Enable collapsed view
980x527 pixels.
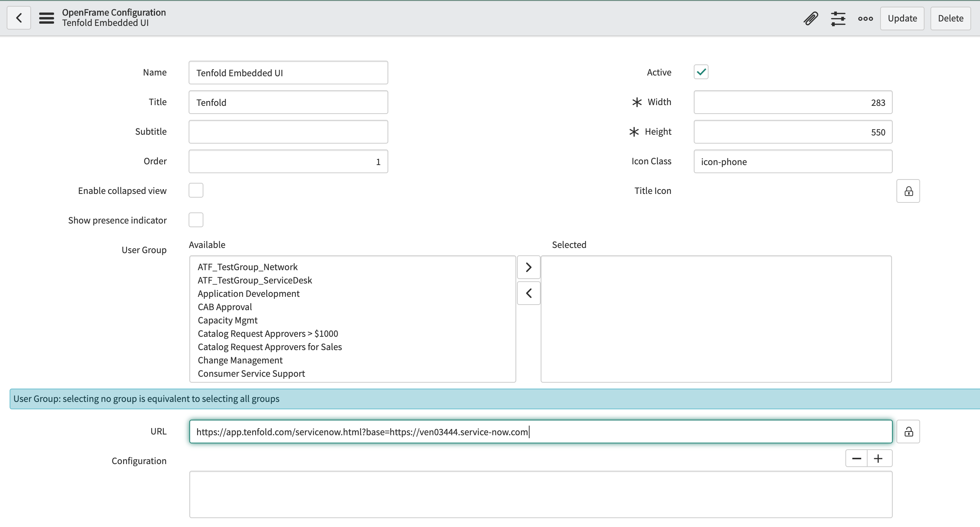(196, 190)
